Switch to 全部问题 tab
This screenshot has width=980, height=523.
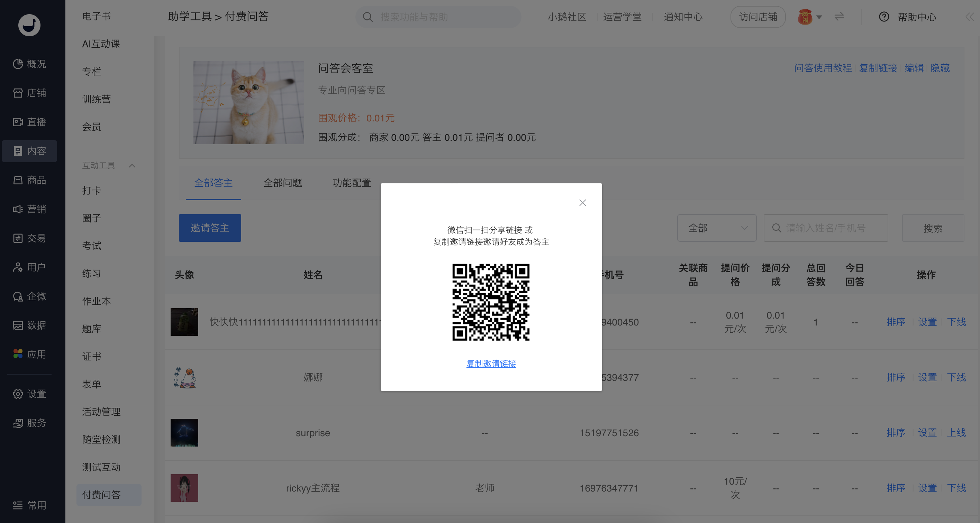(282, 183)
